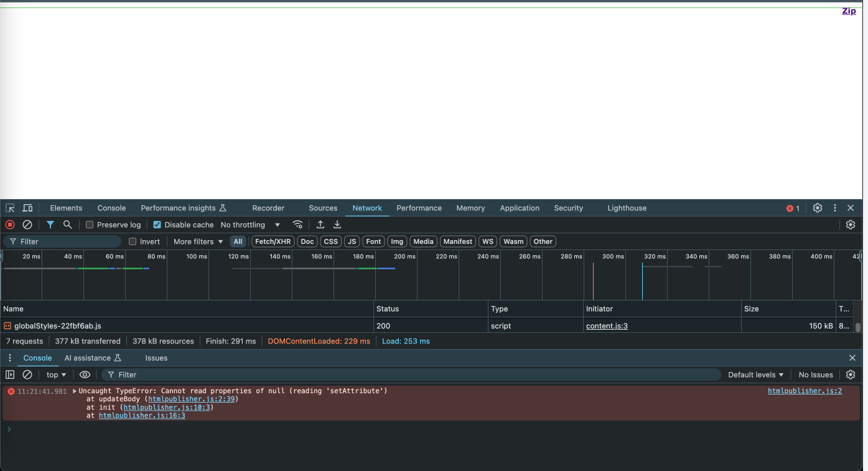
Task: Open network search magnifier icon
Action: click(x=68, y=225)
